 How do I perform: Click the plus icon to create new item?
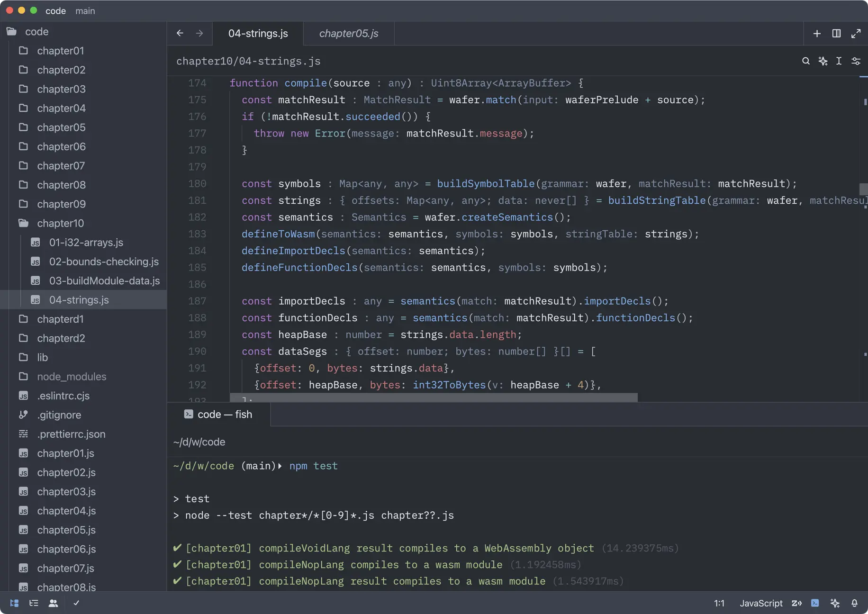tap(817, 33)
